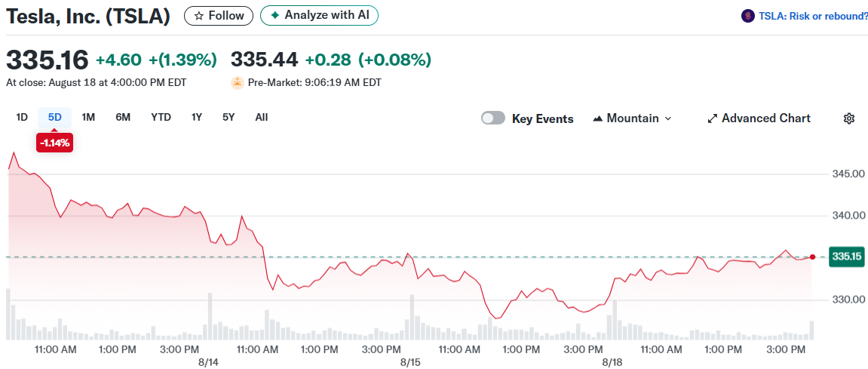
Task: Open Analyze with AI
Action: [x=320, y=16]
